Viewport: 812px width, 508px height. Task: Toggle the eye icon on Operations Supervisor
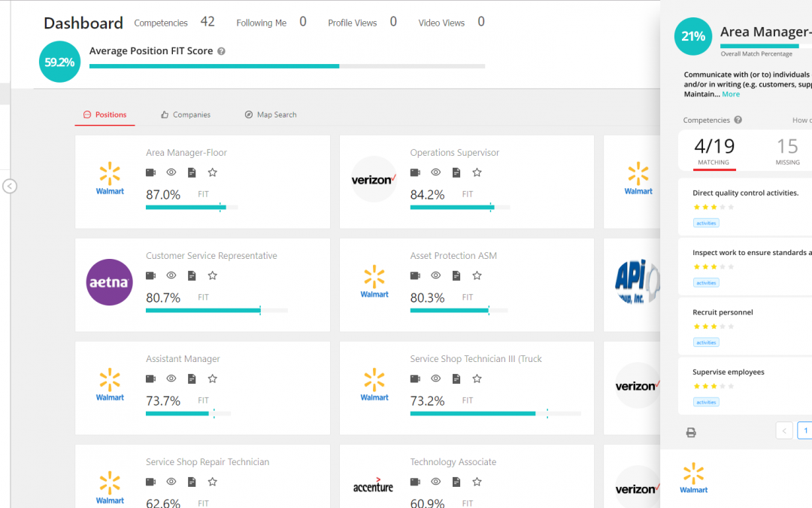436,172
